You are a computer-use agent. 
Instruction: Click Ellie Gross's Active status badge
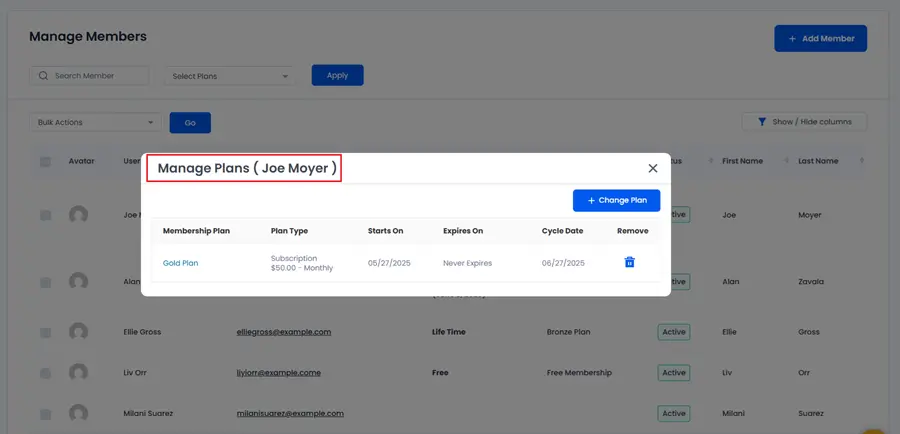pos(674,332)
